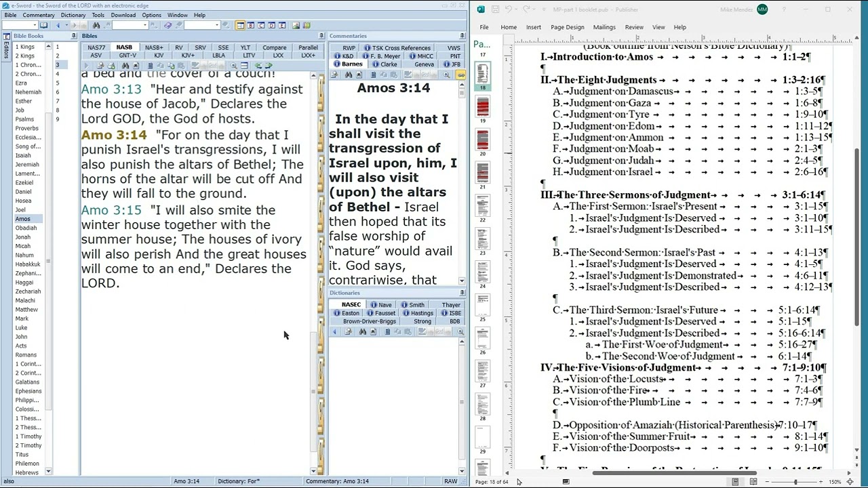Image resolution: width=868 pixels, height=488 pixels.
Task: Pin the Bible Books panel
Action: coord(74,36)
